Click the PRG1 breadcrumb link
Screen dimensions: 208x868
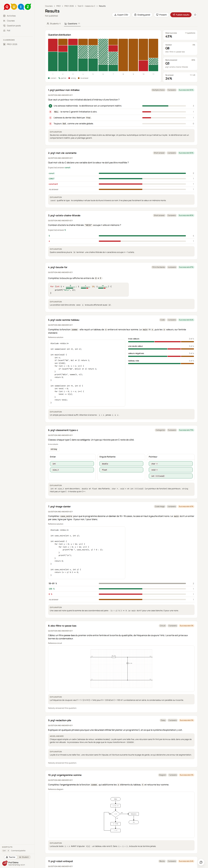click(58, 6)
